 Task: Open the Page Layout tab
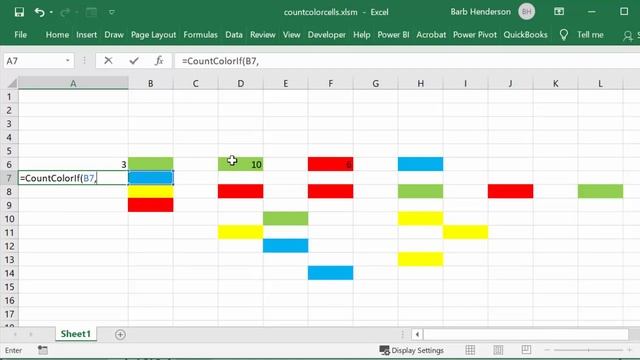153,35
